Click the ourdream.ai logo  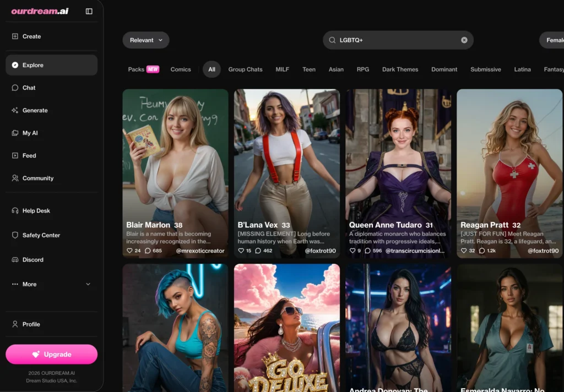pyautogui.click(x=40, y=11)
